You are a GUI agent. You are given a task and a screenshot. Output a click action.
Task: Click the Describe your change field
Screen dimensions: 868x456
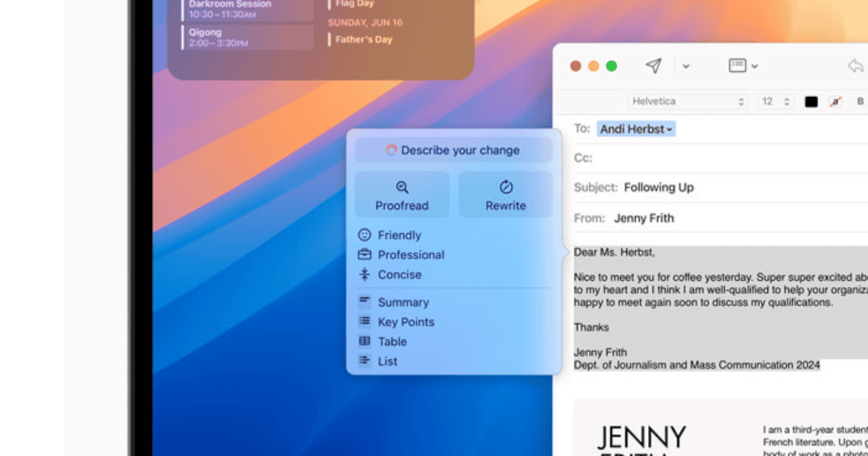click(x=454, y=151)
